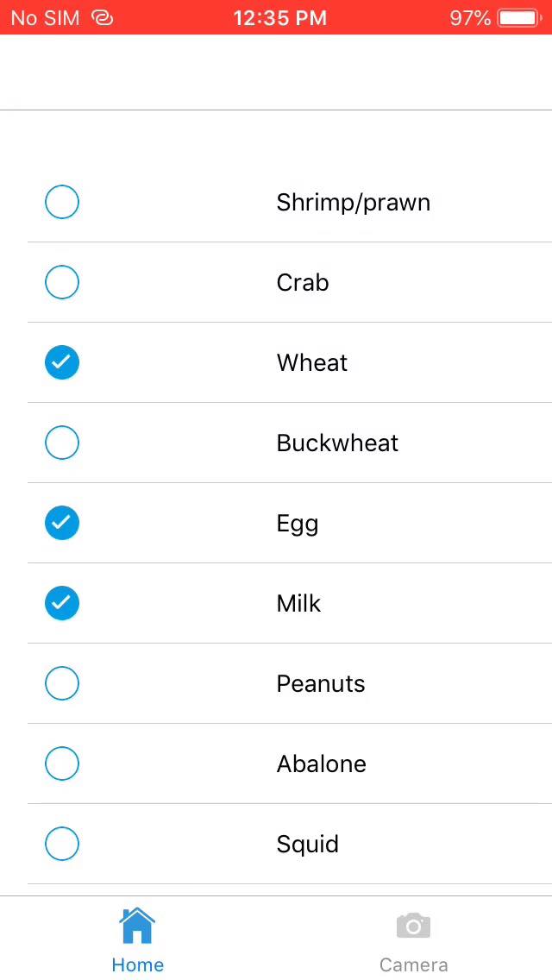Switch to the Camera tab label
The image size is (552, 980).
click(x=413, y=964)
